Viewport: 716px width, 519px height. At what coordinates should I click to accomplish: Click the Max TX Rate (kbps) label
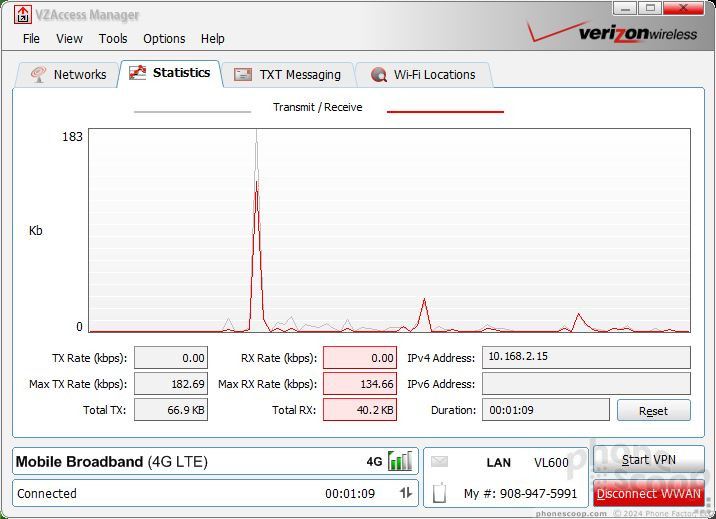coord(78,384)
